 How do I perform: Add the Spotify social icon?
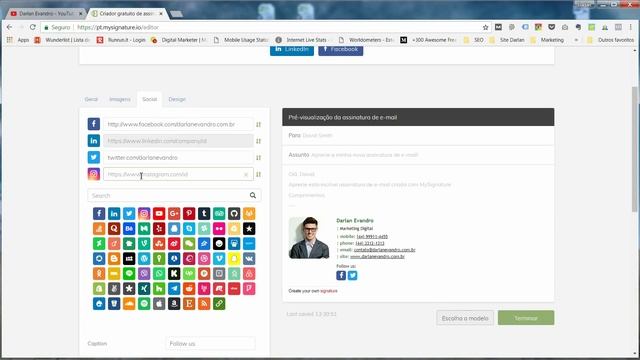tap(144, 304)
